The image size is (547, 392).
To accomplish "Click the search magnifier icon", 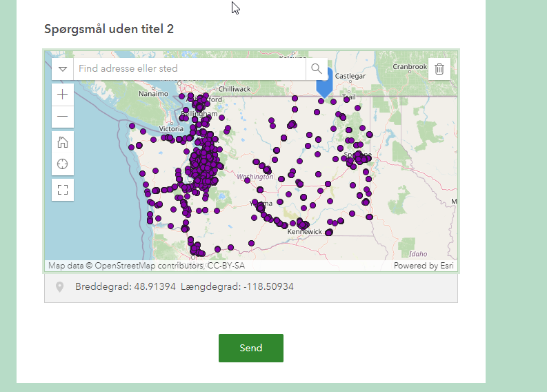I will pos(317,69).
